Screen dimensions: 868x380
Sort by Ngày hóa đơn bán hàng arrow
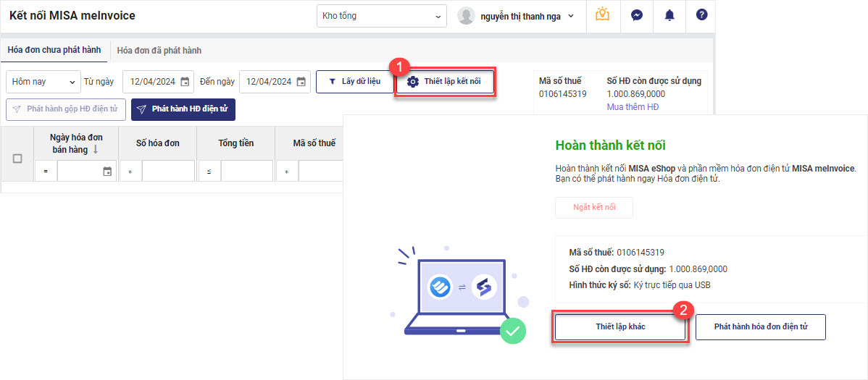[x=96, y=149]
